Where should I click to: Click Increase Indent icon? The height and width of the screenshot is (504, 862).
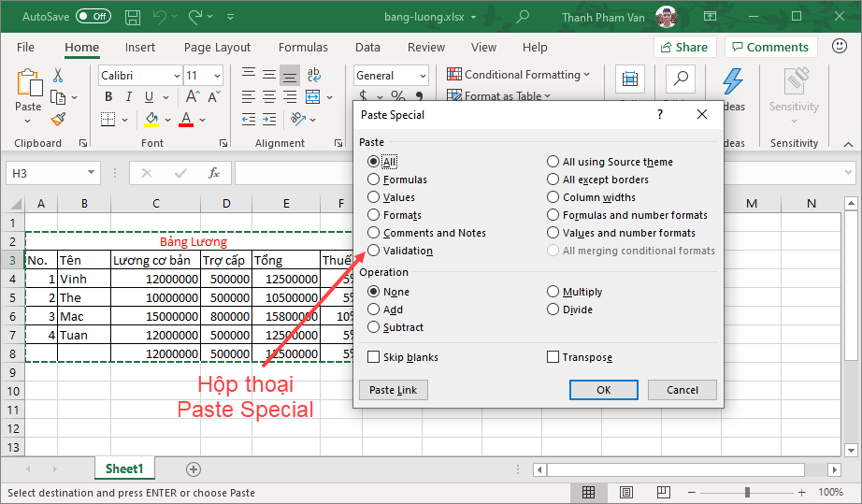click(x=269, y=119)
